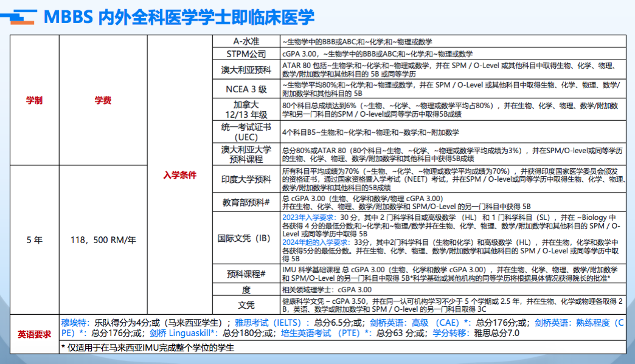This screenshot has width=635, height=364.
Task: Select the red 学制 header cell
Action: (34, 100)
